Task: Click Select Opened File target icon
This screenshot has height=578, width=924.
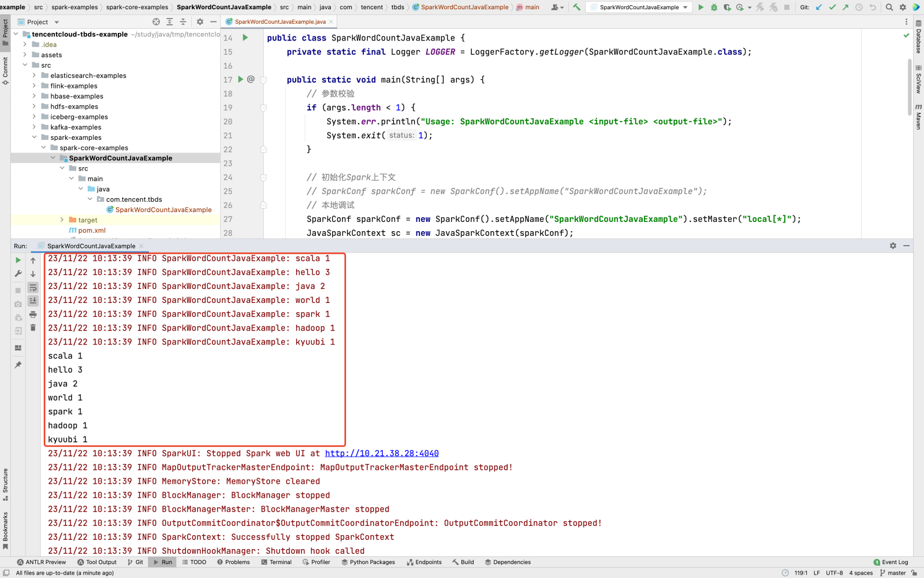Action: tap(156, 22)
